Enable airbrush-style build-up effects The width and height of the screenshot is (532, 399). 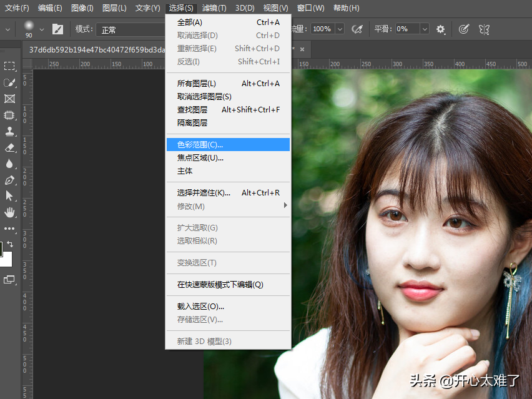click(358, 29)
